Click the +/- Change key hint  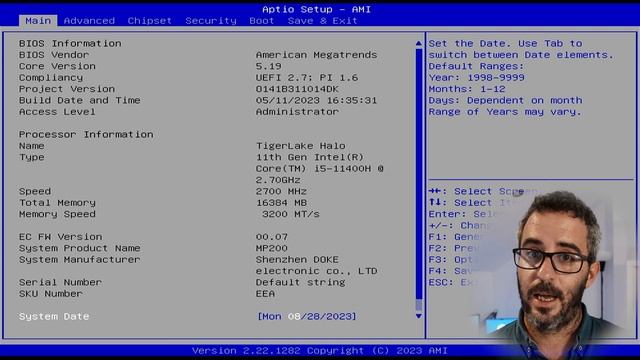pos(458,226)
